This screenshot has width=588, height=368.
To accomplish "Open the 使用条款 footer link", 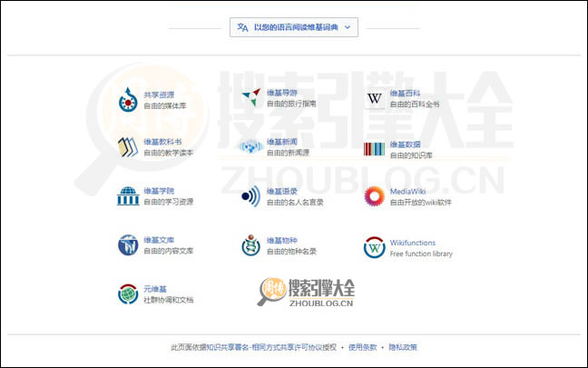I will (362, 347).
